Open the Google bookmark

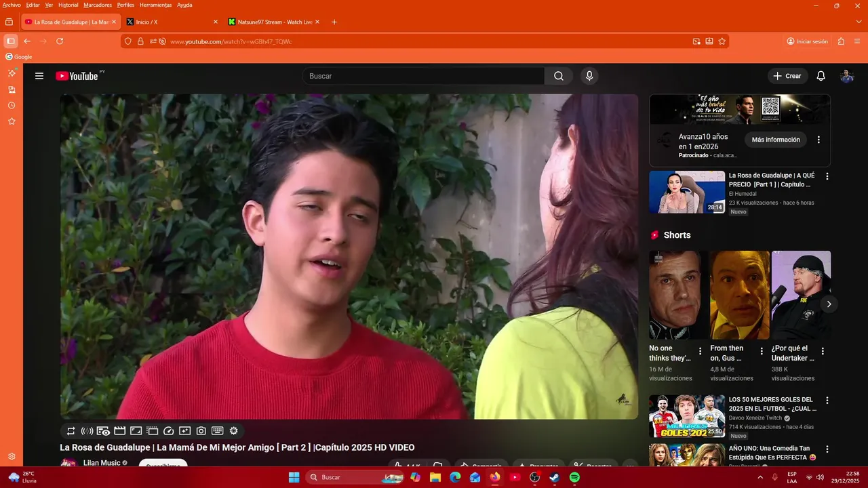tap(19, 57)
